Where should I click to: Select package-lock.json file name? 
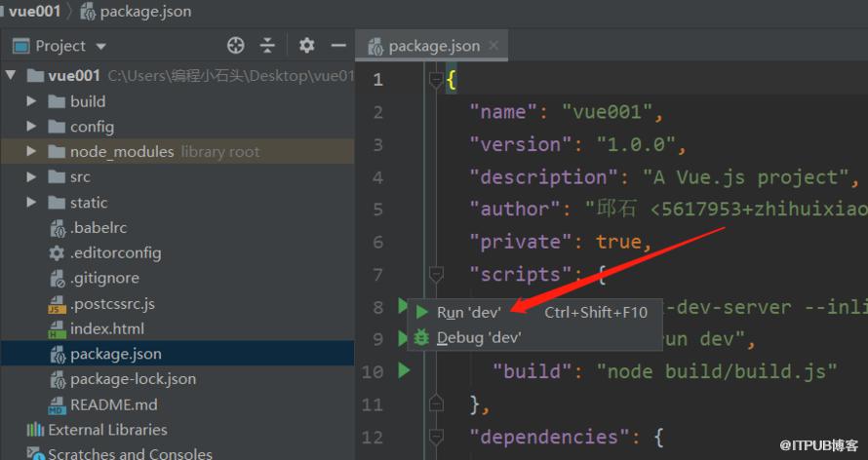(133, 379)
